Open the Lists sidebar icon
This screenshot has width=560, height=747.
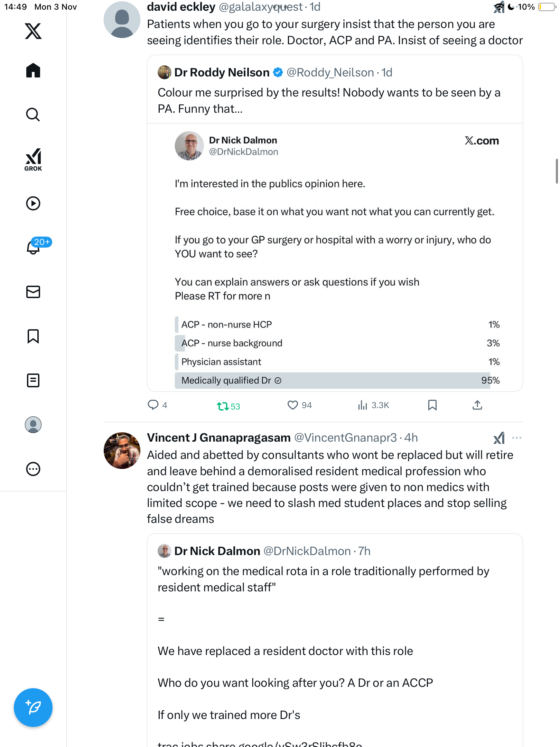coord(33,380)
